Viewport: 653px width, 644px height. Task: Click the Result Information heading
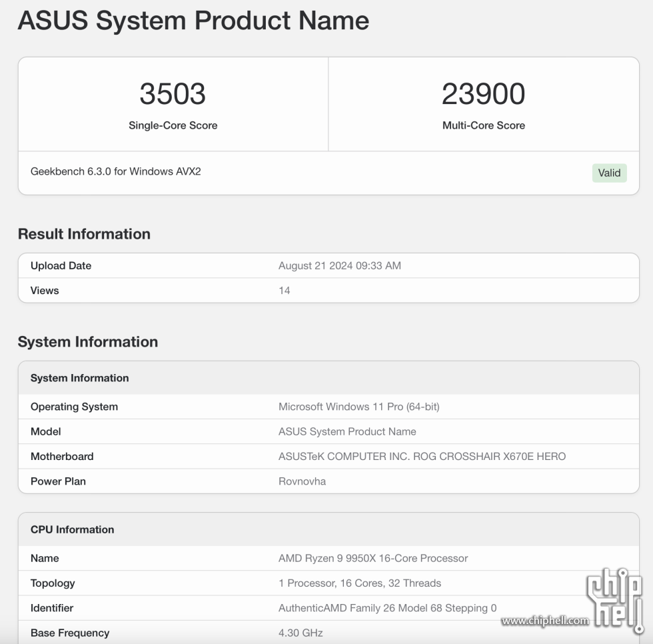click(x=84, y=234)
